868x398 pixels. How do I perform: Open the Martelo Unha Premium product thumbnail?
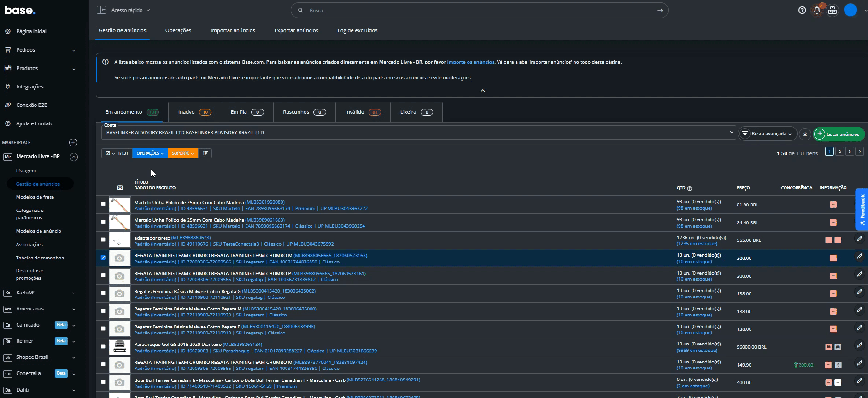click(120, 205)
